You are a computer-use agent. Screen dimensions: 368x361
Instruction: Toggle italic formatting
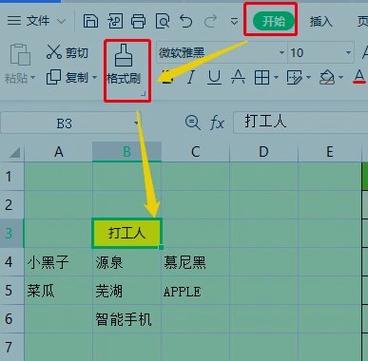pyautogui.click(x=190, y=78)
